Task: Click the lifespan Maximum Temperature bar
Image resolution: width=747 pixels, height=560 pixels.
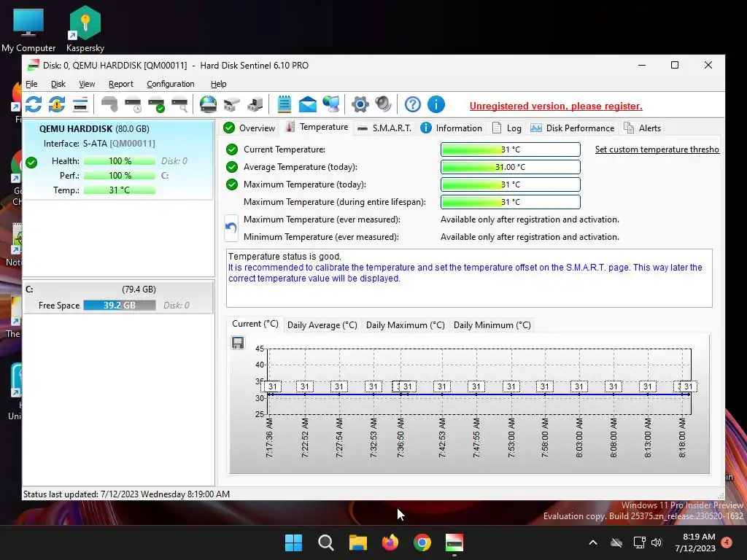Action: pyautogui.click(x=510, y=202)
